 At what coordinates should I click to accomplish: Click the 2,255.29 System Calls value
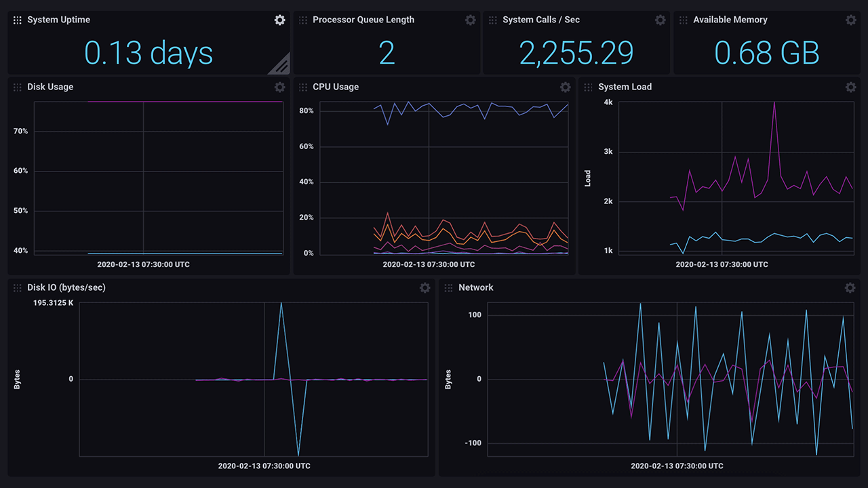[576, 53]
